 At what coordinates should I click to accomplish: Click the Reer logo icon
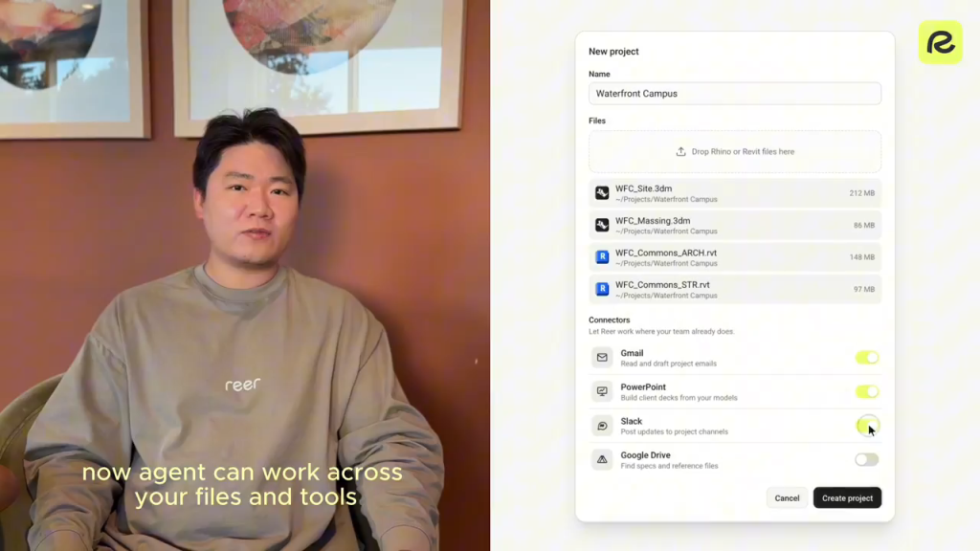pyautogui.click(x=940, y=42)
